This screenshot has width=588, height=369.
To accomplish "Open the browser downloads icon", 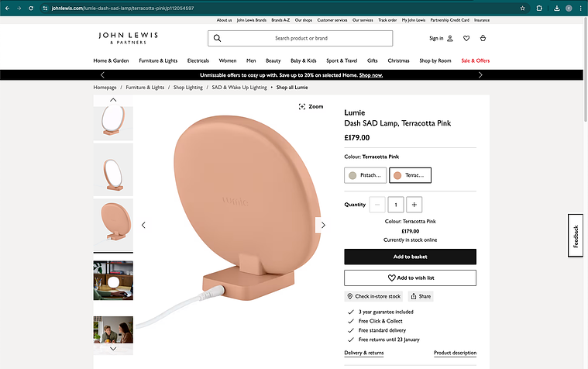I will tap(557, 8).
